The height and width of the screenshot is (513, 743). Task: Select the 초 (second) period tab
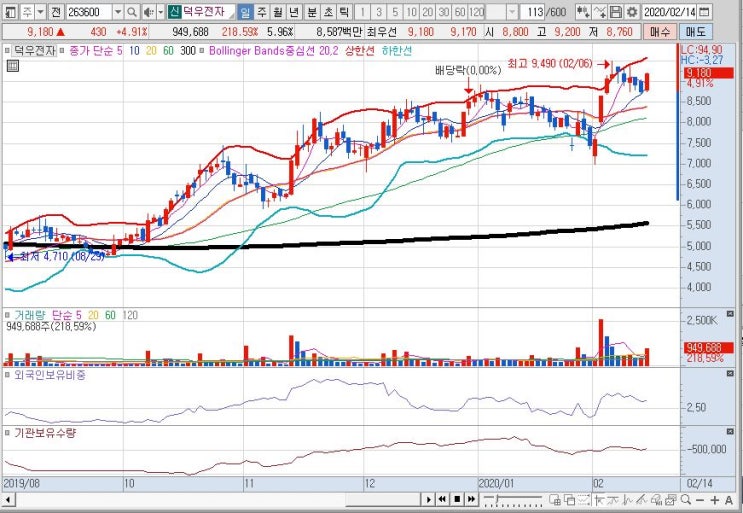click(328, 11)
